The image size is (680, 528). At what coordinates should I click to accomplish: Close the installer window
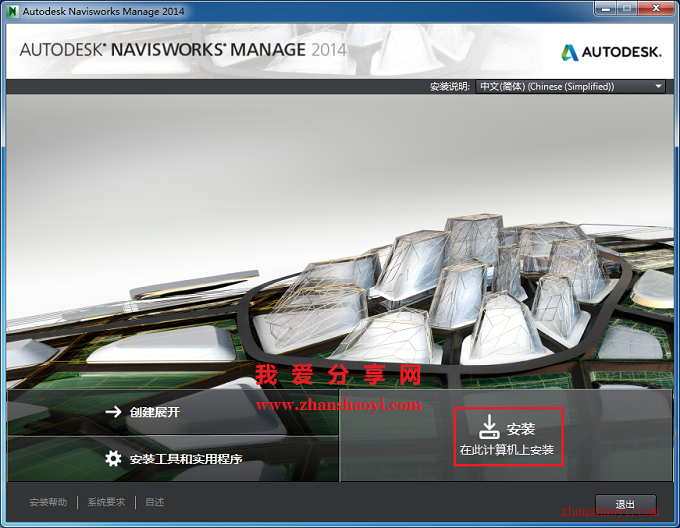click(656, 8)
